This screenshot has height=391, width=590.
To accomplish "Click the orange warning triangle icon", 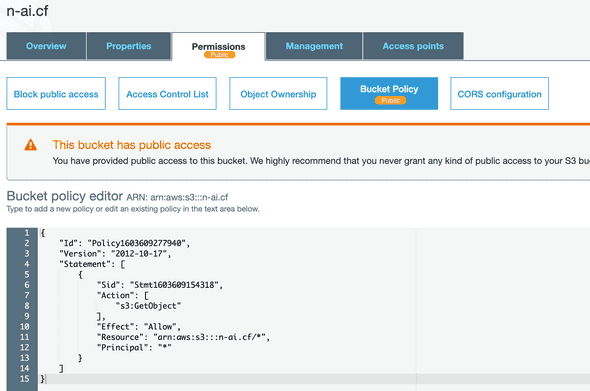I will (x=30, y=145).
